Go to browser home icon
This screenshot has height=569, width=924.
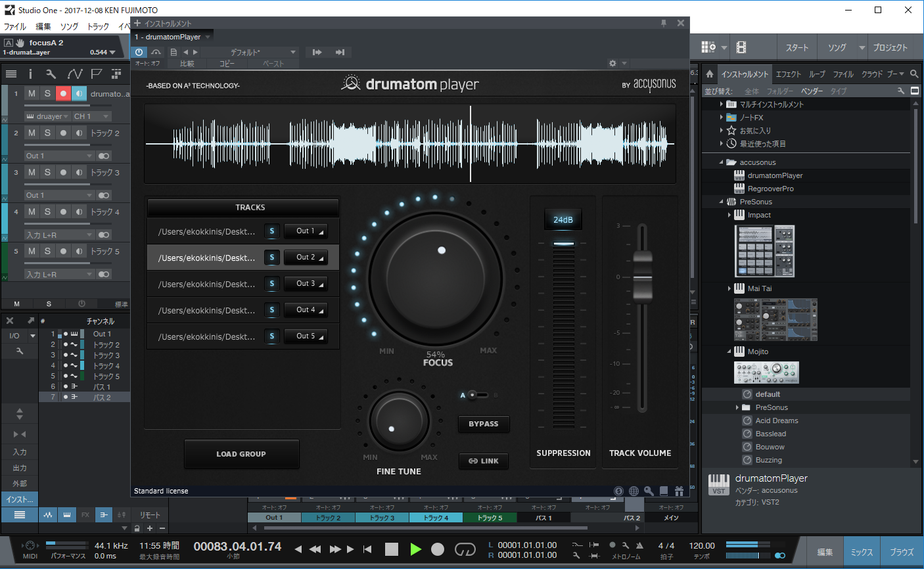(x=710, y=74)
